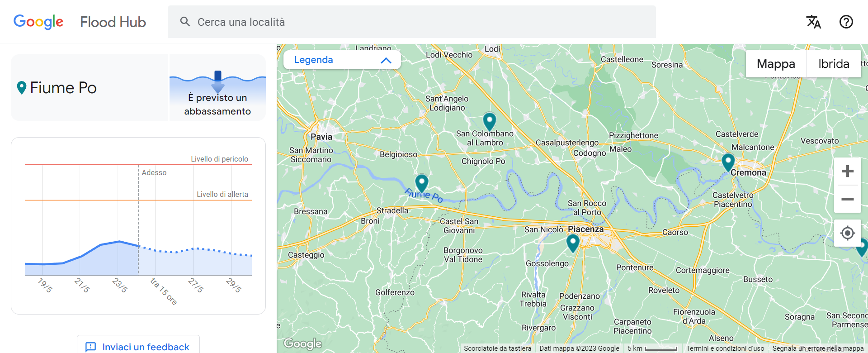Switch map view to Mappa
This screenshot has width=868, height=353.
[776, 64]
